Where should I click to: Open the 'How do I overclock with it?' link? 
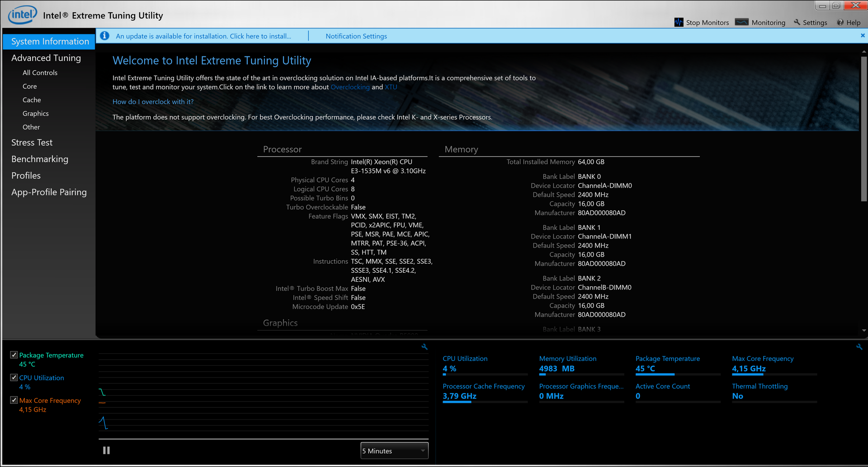pyautogui.click(x=153, y=102)
